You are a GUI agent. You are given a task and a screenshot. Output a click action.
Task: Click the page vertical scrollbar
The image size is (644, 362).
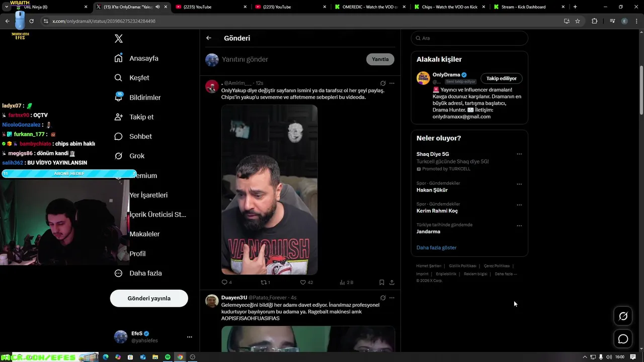[x=641, y=90]
